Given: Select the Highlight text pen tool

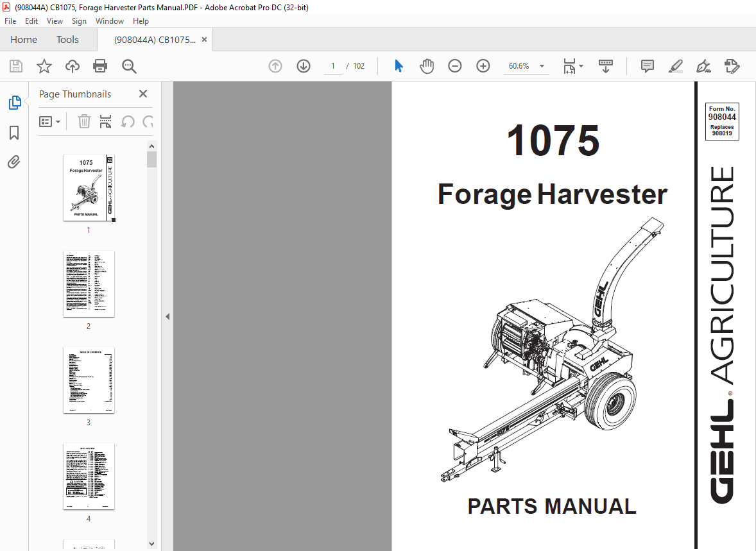Looking at the screenshot, I should 676,66.
